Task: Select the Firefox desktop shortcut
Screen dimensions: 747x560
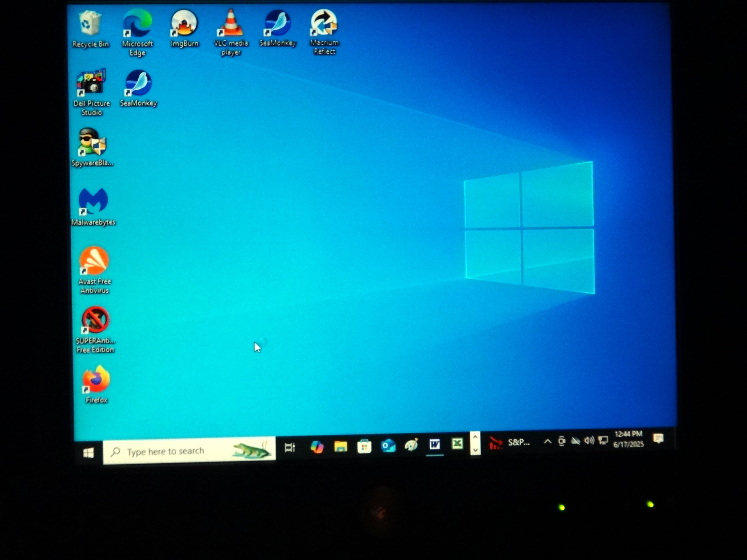Action: tap(96, 384)
